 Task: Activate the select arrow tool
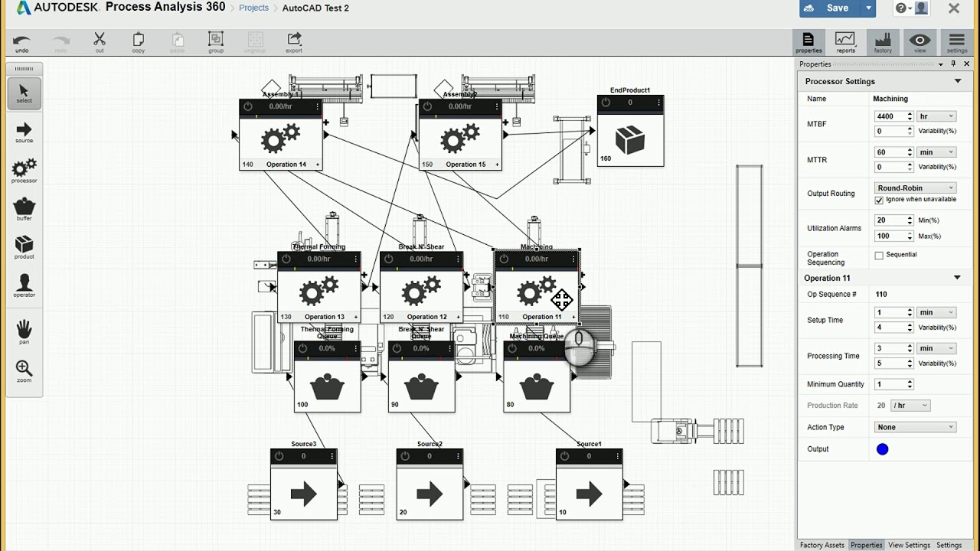point(24,93)
